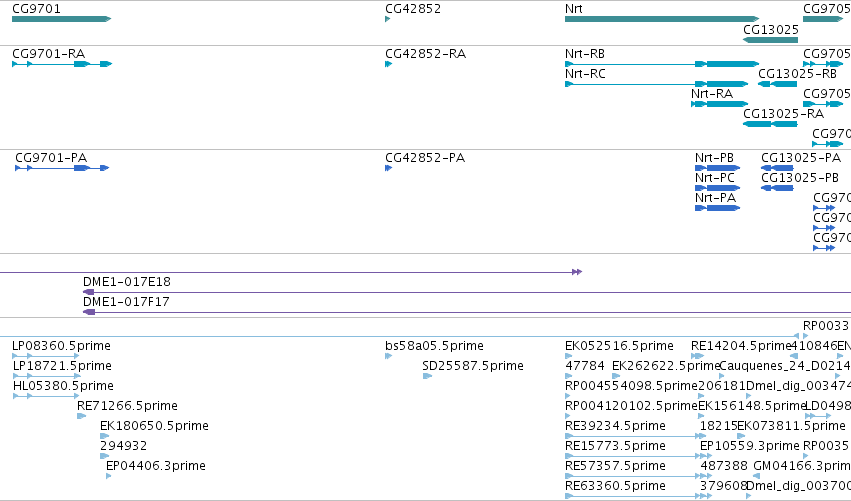The width and height of the screenshot is (851, 501).
Task: Select the SD25587.5prime EST glyph
Action: (428, 376)
